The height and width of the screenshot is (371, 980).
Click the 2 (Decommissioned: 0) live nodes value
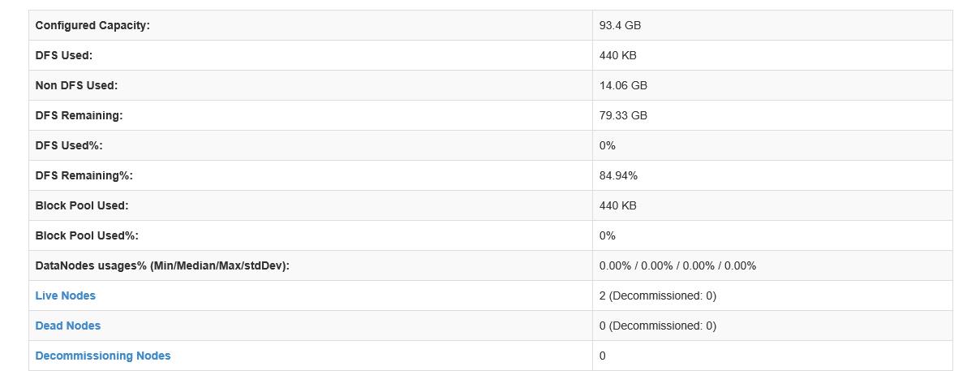click(658, 296)
